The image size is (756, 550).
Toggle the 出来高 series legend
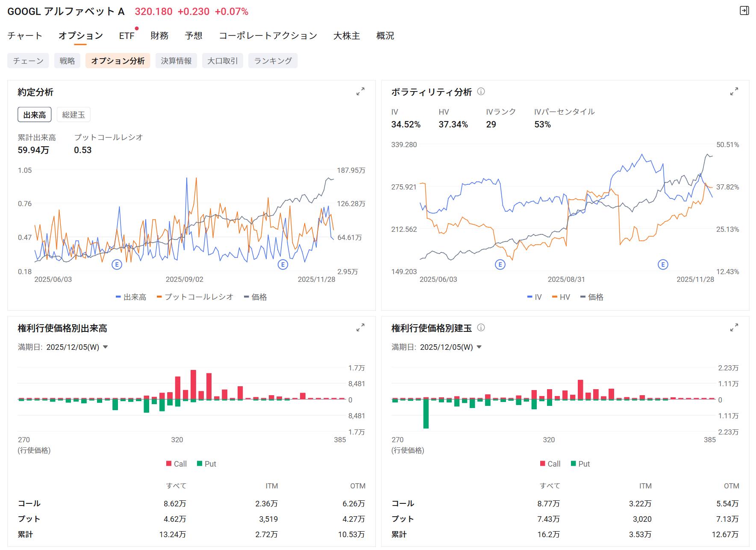pyautogui.click(x=131, y=297)
